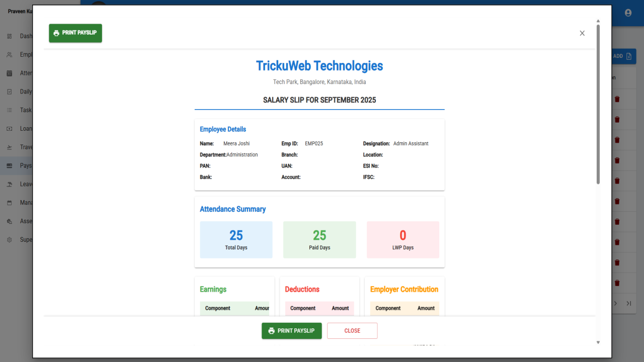This screenshot has width=644, height=362.
Task: Go to the last page arrow in pagination
Action: pos(628,303)
